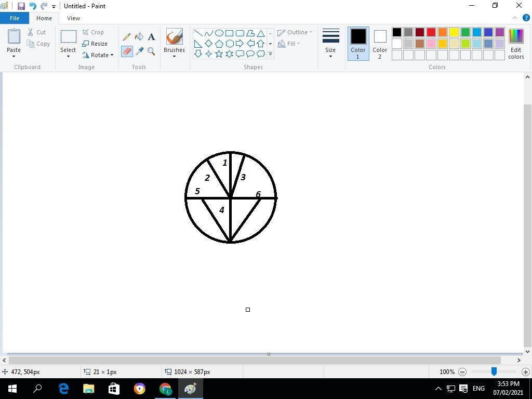
Task: Expand the shapes gallery with the More arrow
Action: point(270,54)
